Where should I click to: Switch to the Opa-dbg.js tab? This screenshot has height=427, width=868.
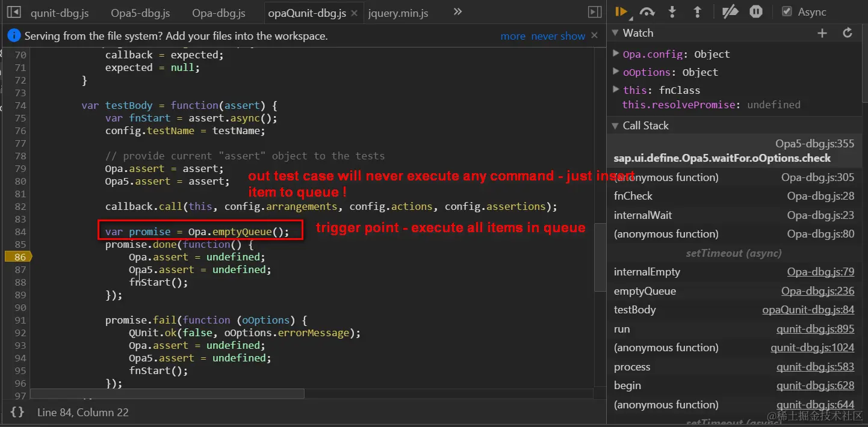[219, 13]
